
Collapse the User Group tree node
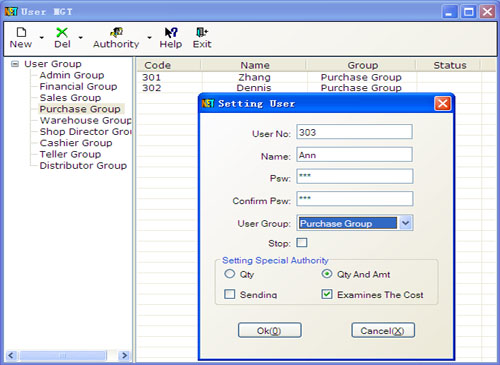(15, 64)
